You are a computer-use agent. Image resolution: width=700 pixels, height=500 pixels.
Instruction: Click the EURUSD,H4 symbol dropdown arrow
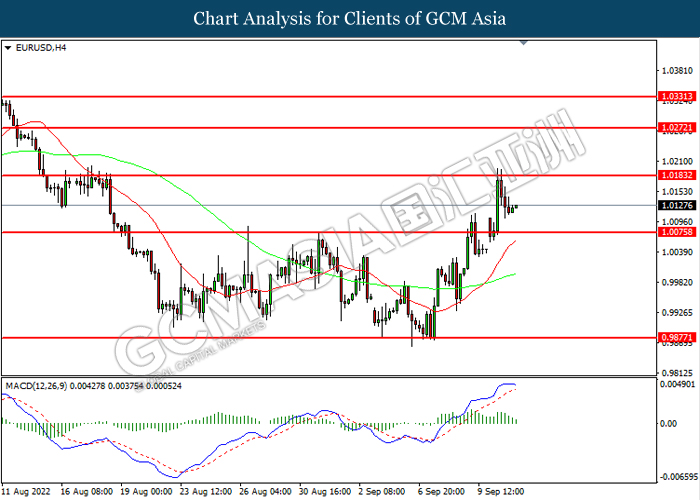click(8, 48)
